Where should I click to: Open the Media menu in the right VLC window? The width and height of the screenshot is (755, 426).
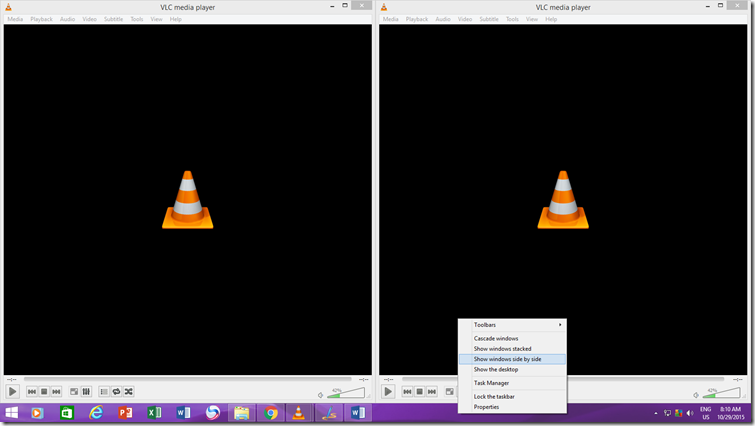(391, 19)
